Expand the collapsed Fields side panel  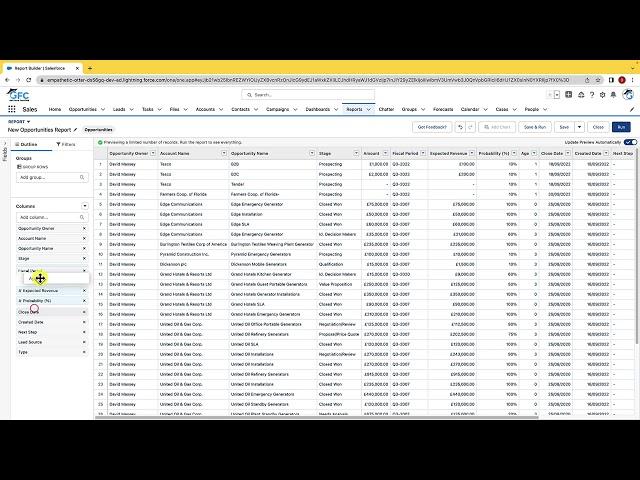[5, 150]
